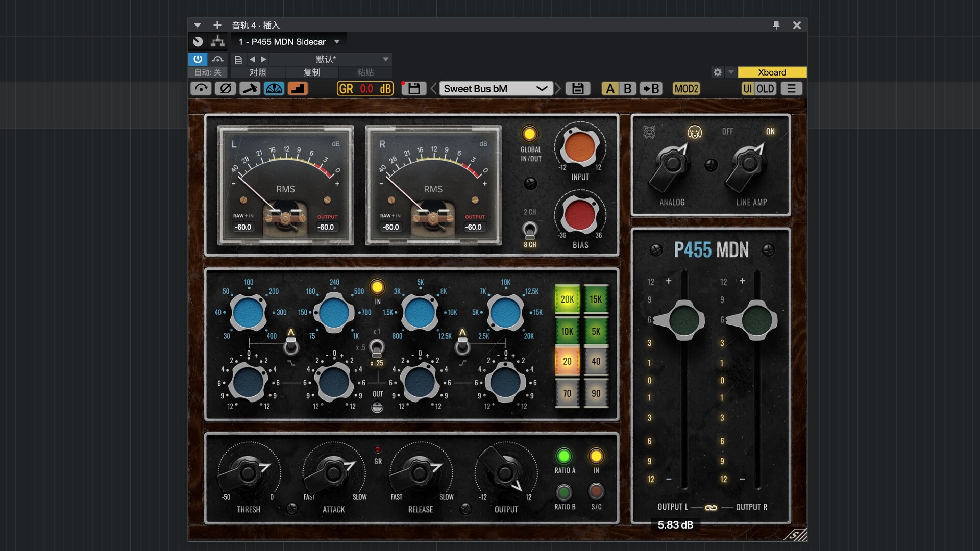This screenshot has height=551, width=980.
Task: Click the red BIAS knob
Action: coord(579,215)
